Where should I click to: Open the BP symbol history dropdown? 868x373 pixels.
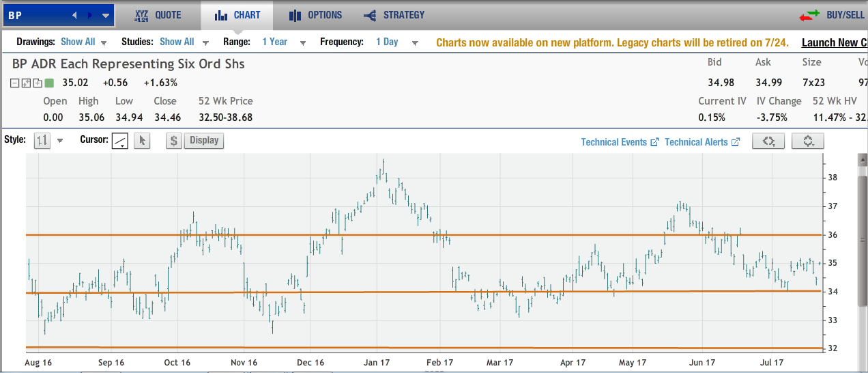(x=105, y=15)
